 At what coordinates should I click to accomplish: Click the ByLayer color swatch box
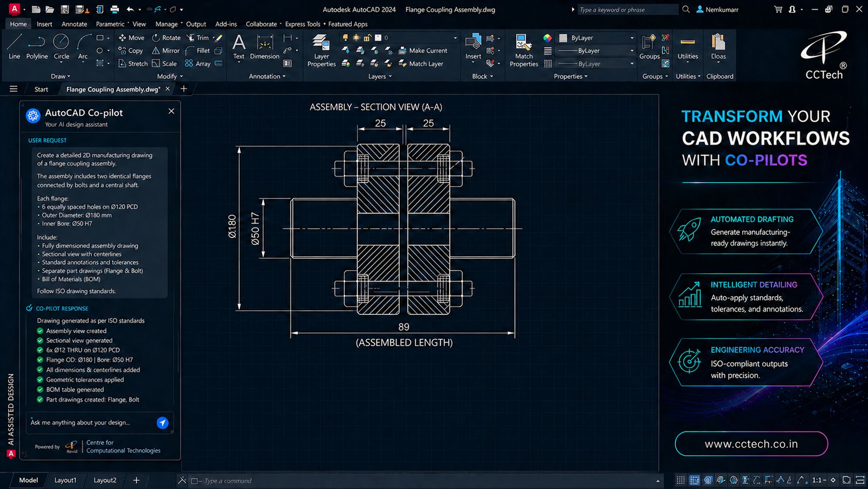(563, 38)
